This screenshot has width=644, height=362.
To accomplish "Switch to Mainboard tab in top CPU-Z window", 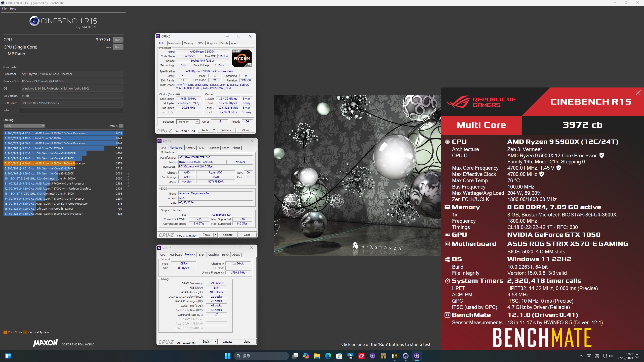I will (175, 43).
